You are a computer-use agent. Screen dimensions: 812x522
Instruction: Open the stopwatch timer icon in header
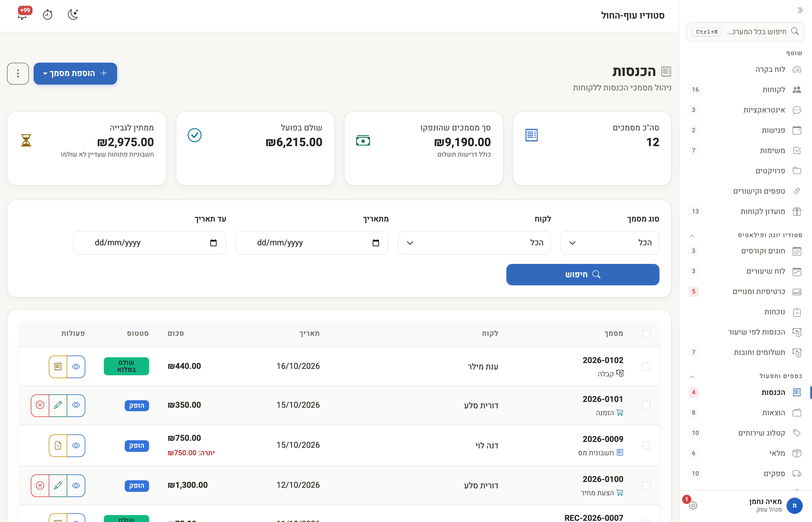[48, 14]
